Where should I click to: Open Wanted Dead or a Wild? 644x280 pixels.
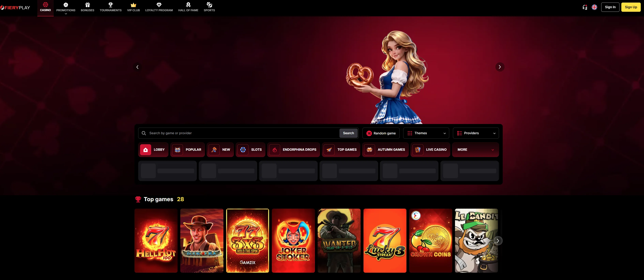click(339, 240)
